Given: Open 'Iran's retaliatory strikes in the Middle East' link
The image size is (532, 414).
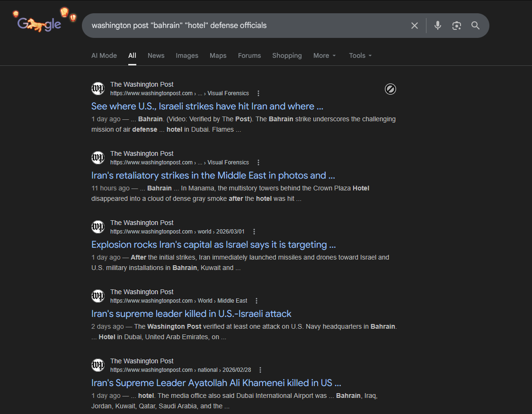Looking at the screenshot, I should pyautogui.click(x=213, y=176).
